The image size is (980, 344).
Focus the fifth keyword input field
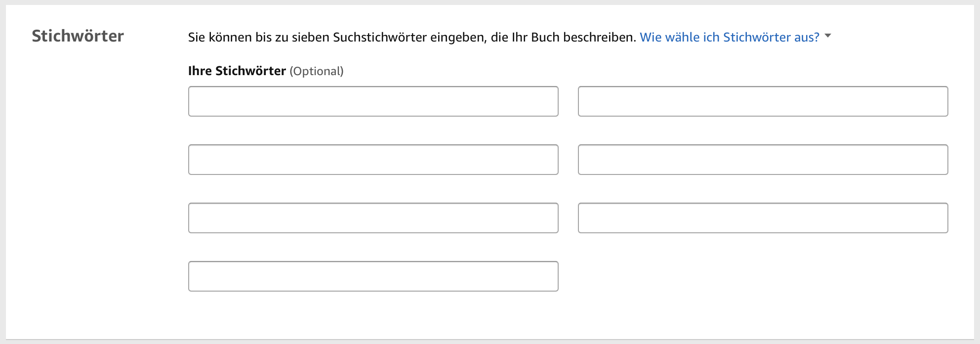click(x=373, y=218)
